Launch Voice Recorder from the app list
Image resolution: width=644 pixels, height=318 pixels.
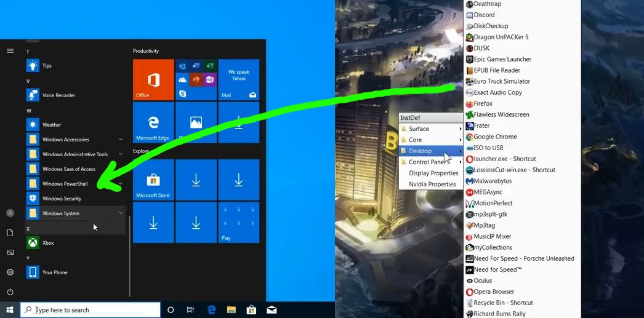coord(76,95)
